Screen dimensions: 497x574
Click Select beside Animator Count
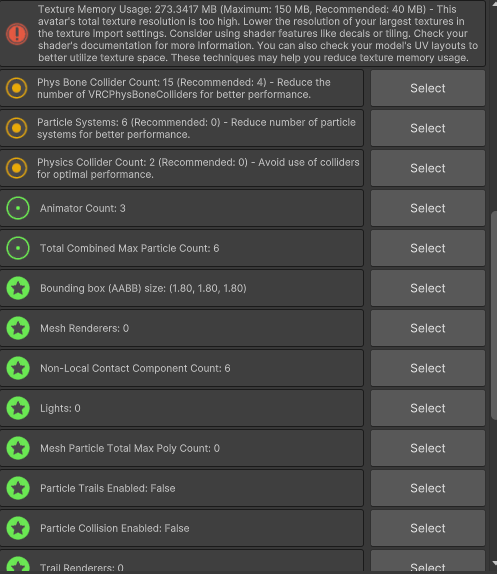tap(428, 208)
